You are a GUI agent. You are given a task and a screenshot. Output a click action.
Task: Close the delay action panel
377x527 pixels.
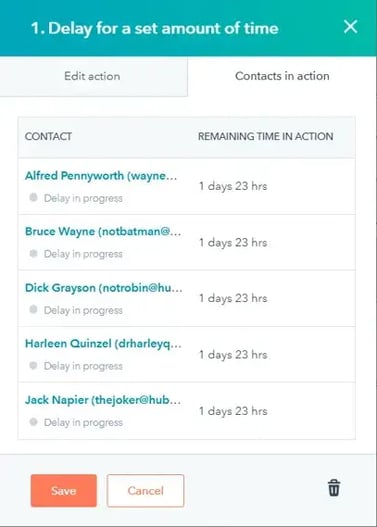coord(350,26)
